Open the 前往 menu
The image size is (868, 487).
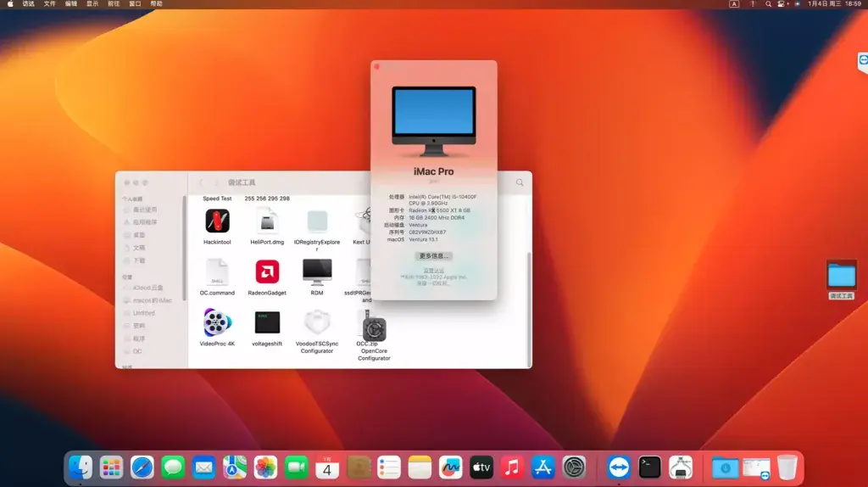click(x=114, y=4)
